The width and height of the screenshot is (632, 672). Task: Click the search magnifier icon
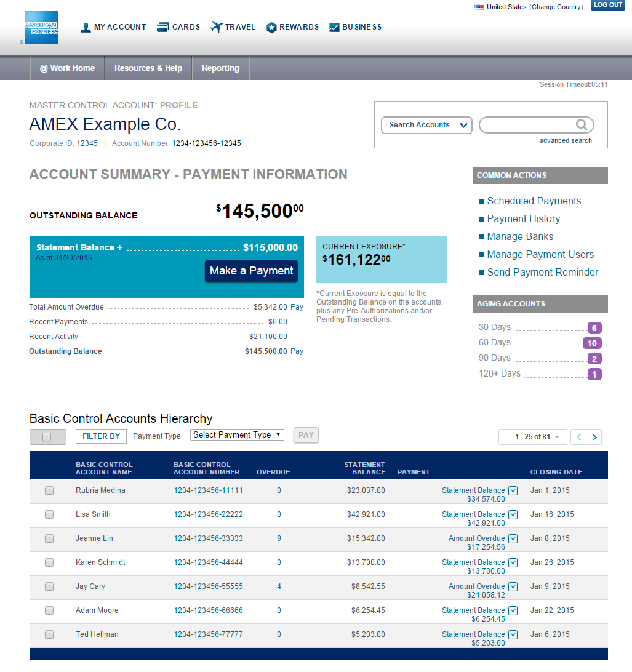coord(582,125)
